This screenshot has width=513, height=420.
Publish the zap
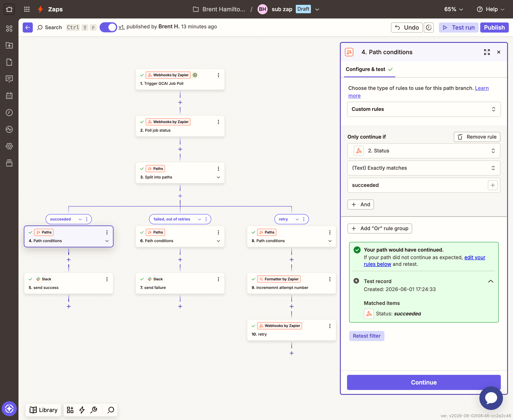click(494, 27)
